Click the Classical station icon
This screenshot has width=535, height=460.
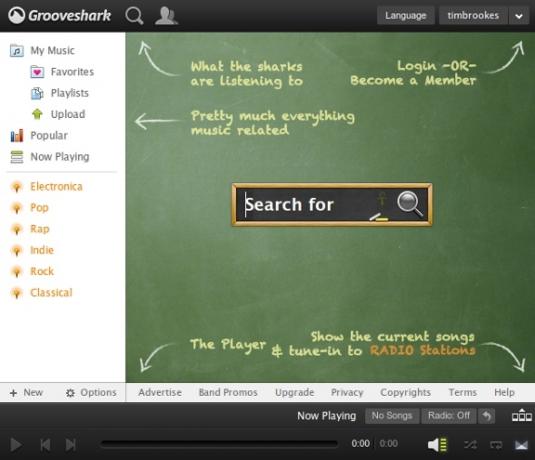tap(16, 293)
